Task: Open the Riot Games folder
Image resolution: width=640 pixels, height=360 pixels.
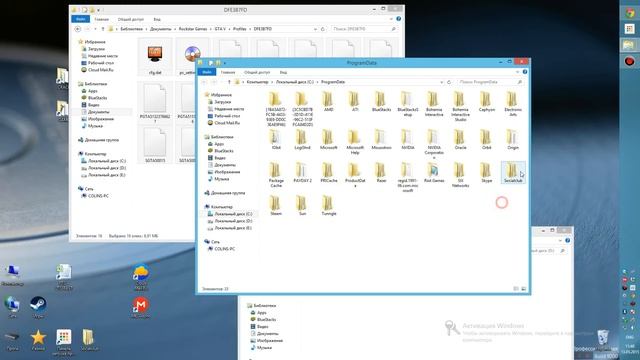Action: (434, 173)
